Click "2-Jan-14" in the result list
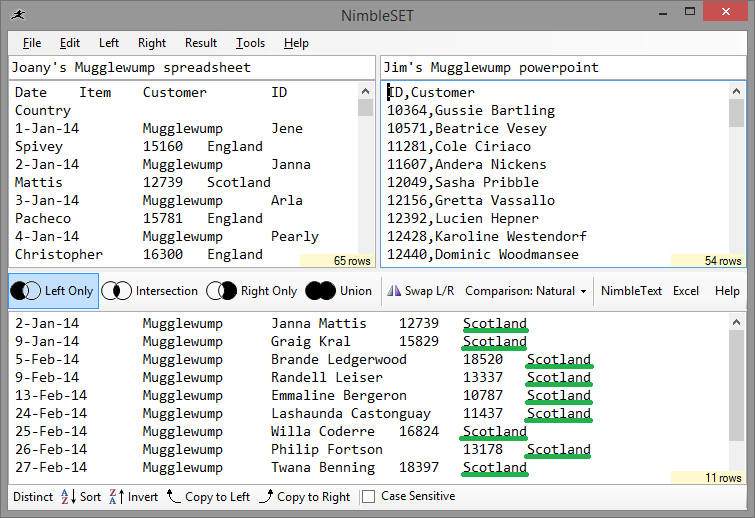Image resolution: width=755 pixels, height=518 pixels. [47, 323]
